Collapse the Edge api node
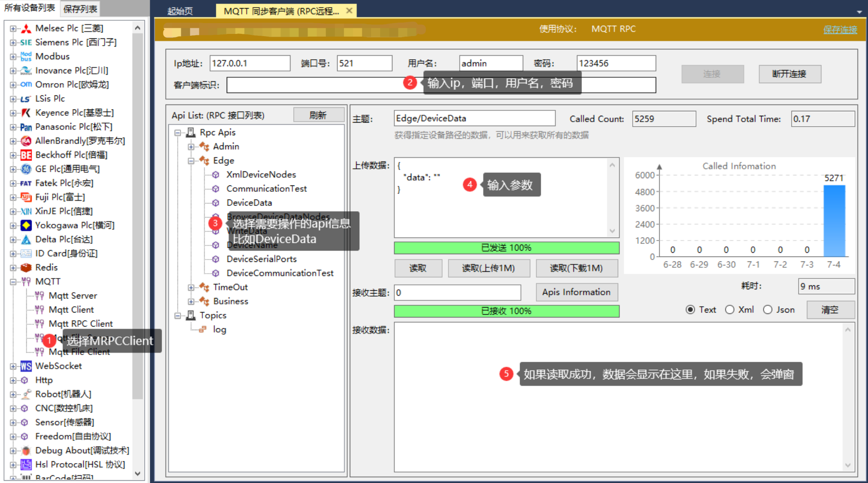 pyautogui.click(x=191, y=161)
